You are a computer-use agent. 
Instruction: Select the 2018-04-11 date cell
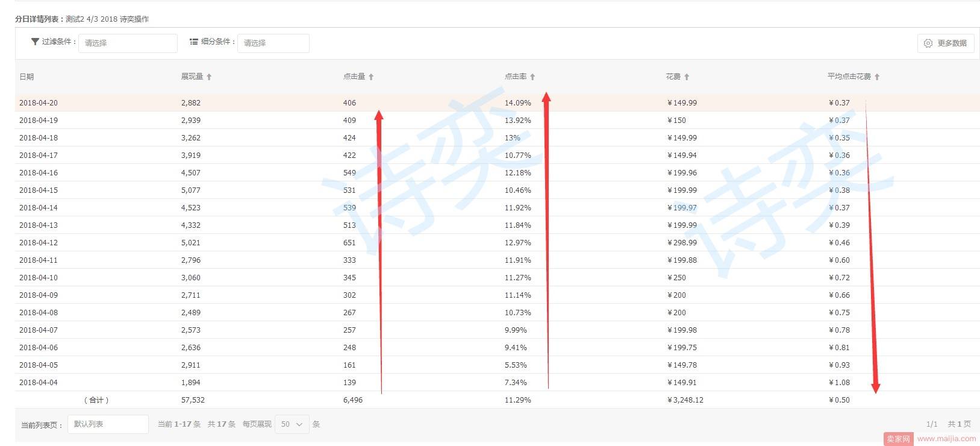39,260
